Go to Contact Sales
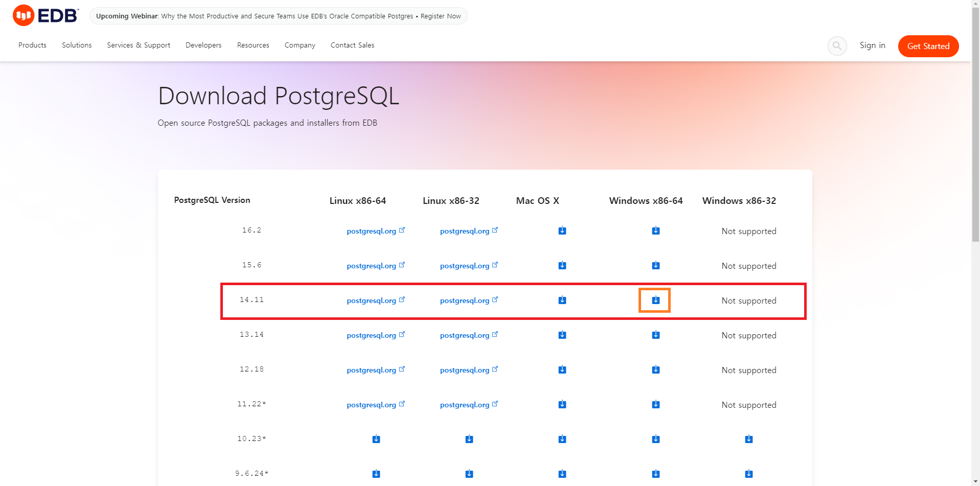980x486 pixels. (x=352, y=45)
